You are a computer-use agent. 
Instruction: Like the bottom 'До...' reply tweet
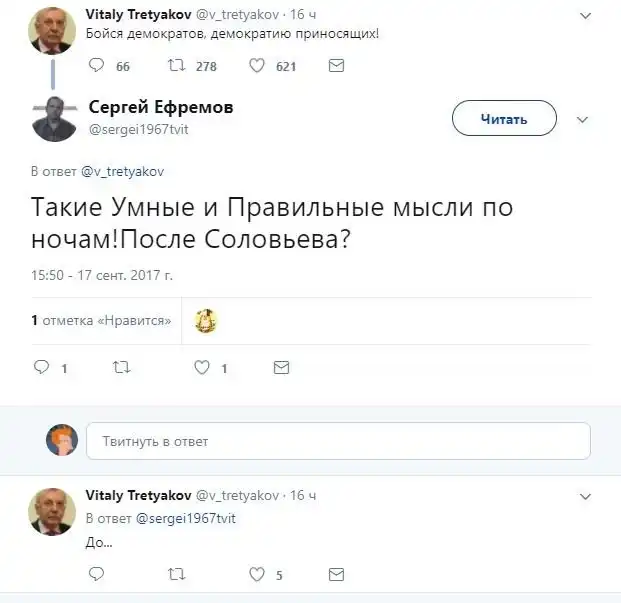coord(257,574)
